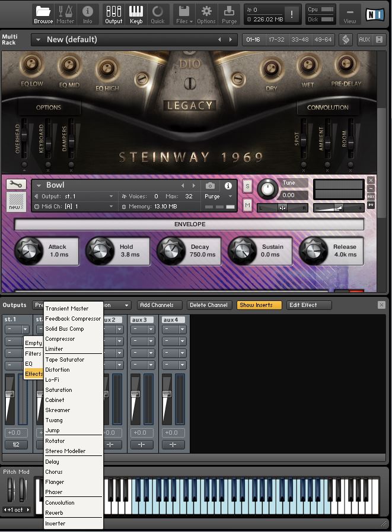Click the Attack envelope knob
This screenshot has width=392, height=532.
coord(28,251)
